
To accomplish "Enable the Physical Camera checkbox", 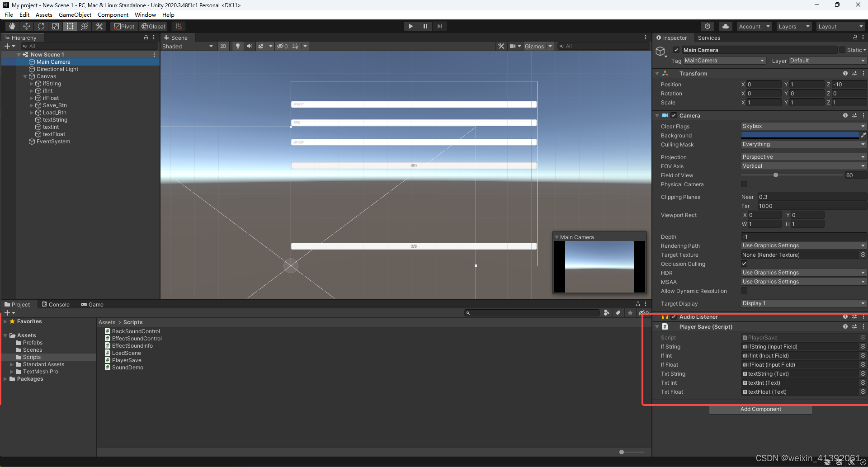I will (744, 184).
